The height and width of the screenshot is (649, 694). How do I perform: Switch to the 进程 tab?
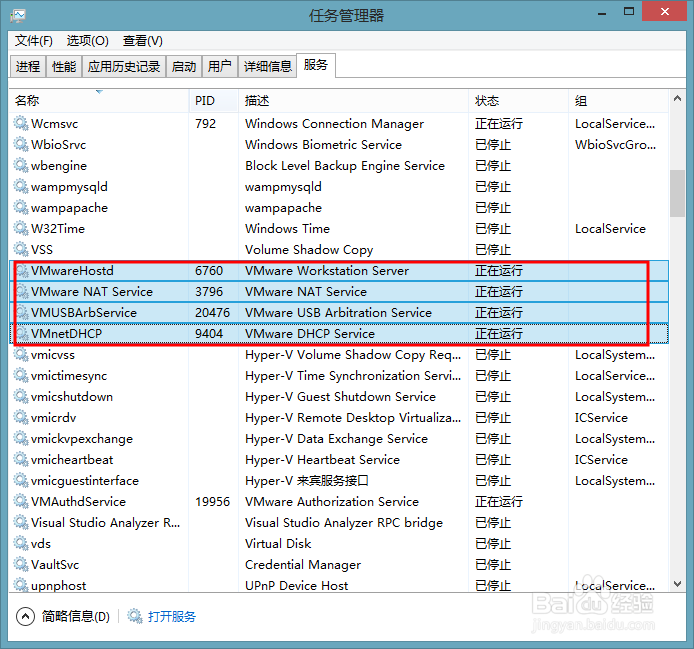[28, 66]
